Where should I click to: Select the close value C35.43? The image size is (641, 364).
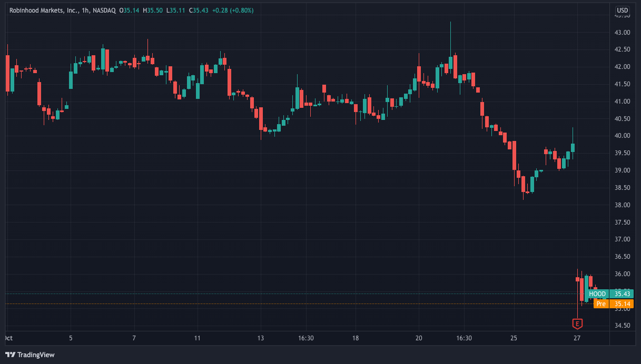click(198, 10)
